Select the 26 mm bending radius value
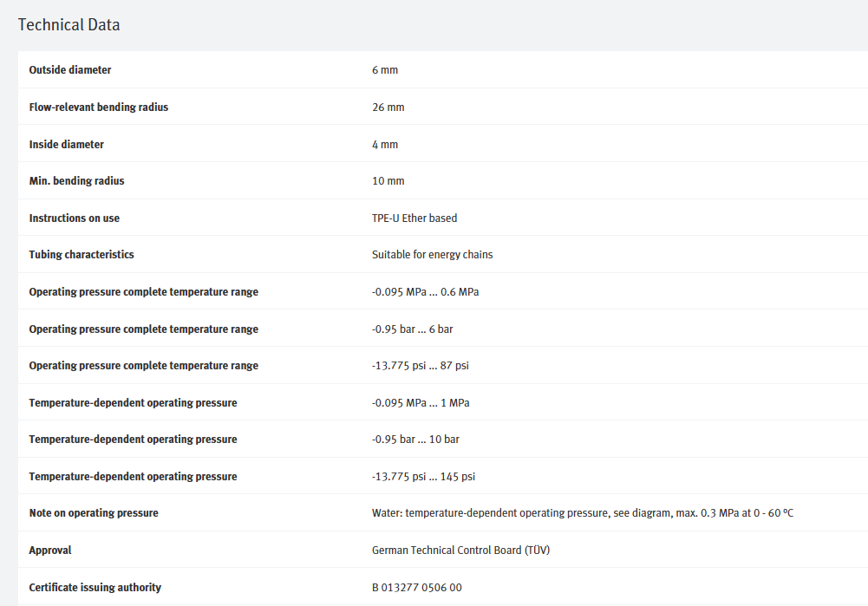 388,108
